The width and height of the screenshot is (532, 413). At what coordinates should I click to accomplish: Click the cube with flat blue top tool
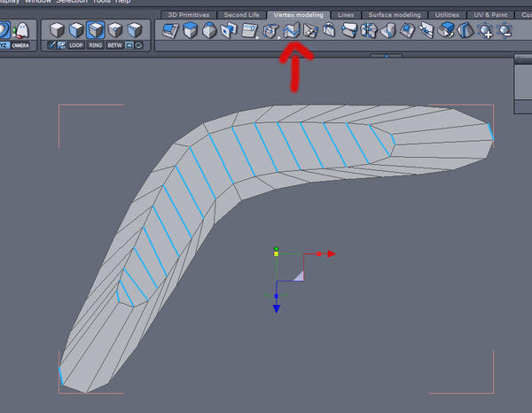(x=191, y=30)
